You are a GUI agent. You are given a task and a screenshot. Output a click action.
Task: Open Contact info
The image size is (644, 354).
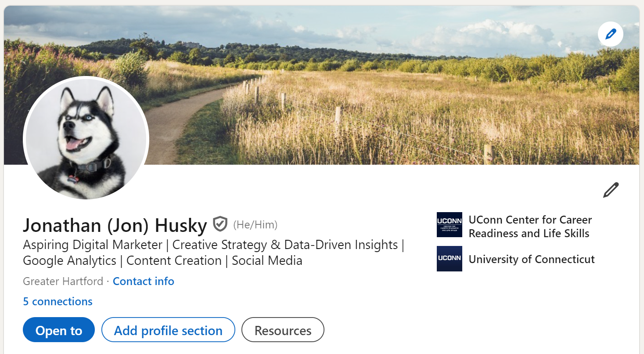tap(143, 281)
